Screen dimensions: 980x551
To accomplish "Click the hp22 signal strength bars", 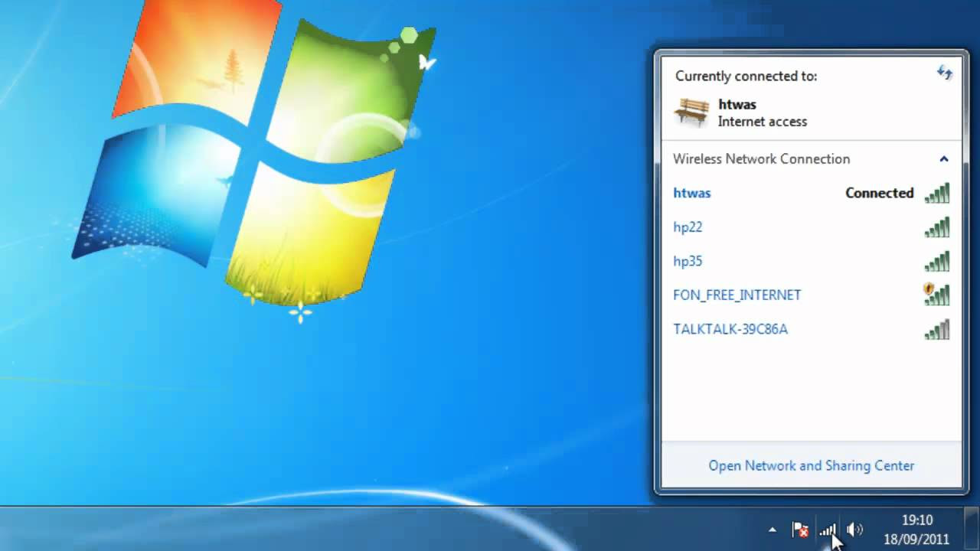I will (937, 227).
